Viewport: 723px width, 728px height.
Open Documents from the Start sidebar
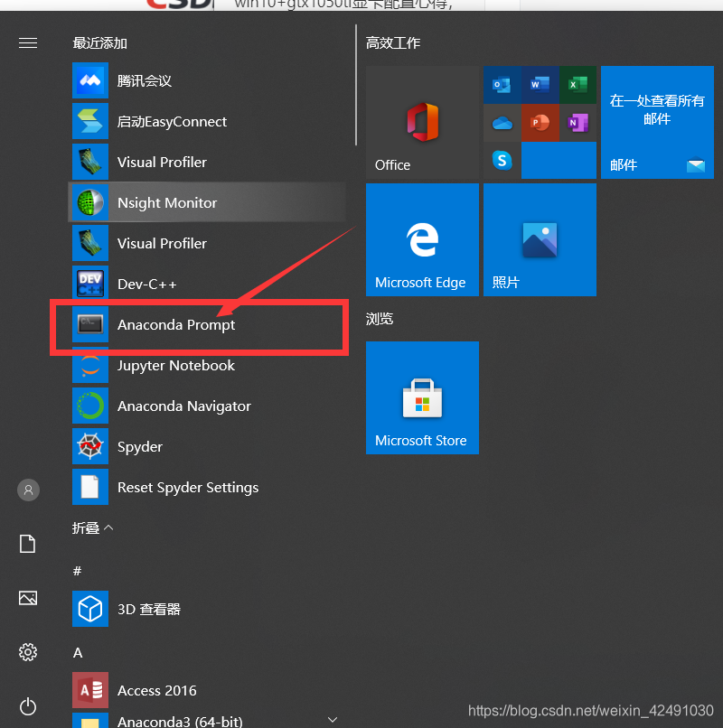pyautogui.click(x=28, y=544)
